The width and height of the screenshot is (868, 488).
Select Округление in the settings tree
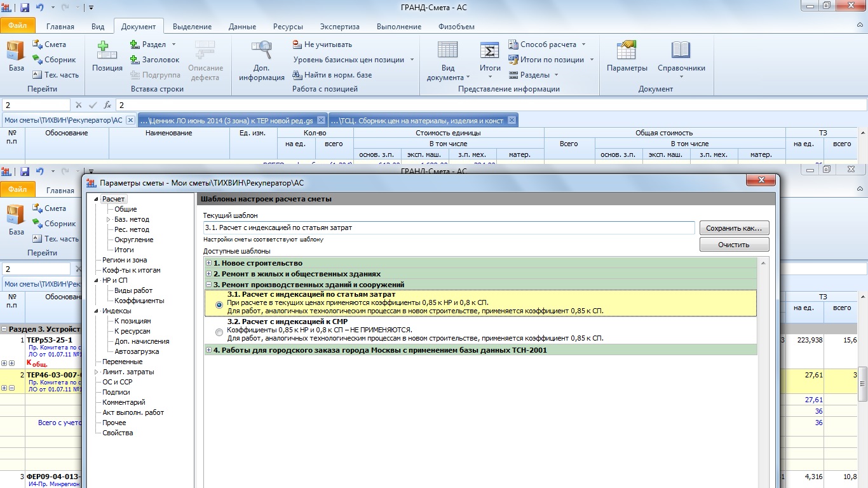pos(133,240)
